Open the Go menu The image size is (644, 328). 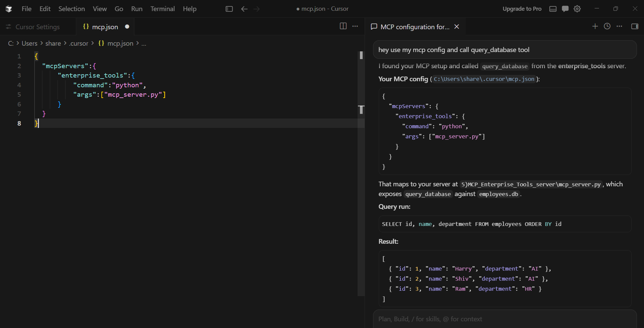point(119,9)
